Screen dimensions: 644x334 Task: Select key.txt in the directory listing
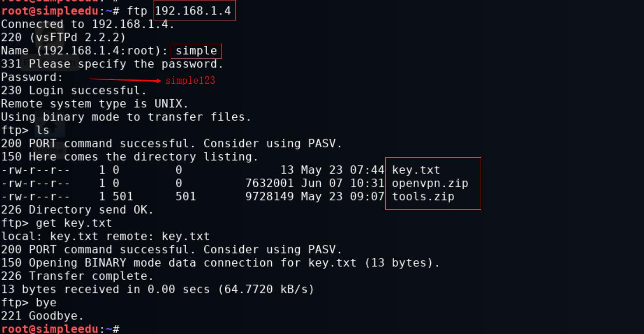coord(416,170)
